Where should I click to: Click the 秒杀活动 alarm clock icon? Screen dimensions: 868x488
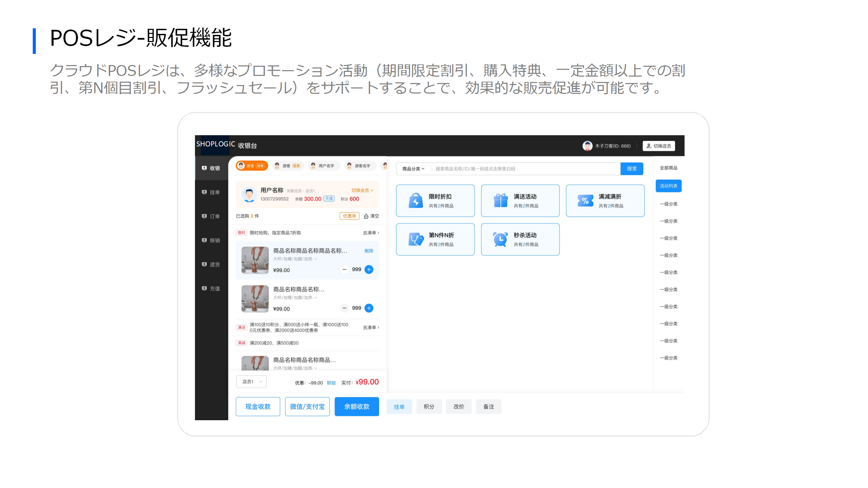click(x=500, y=239)
